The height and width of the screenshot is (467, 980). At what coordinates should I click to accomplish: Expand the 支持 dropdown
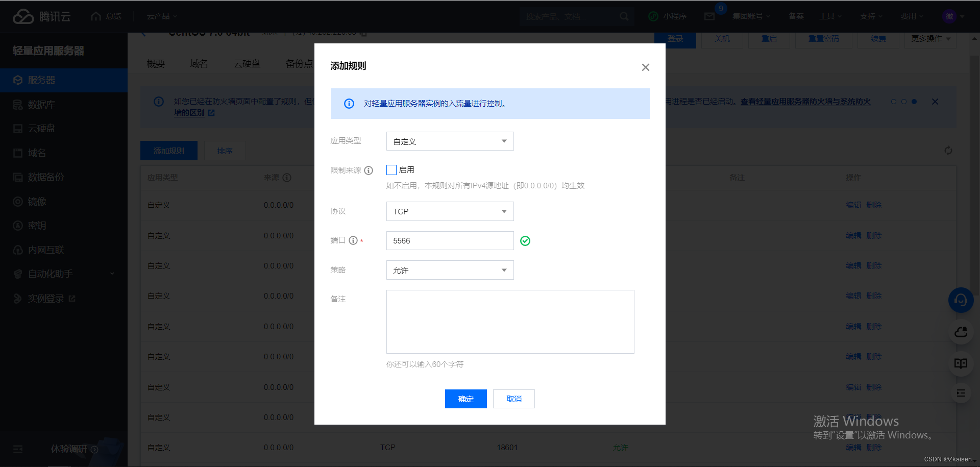[871, 16]
